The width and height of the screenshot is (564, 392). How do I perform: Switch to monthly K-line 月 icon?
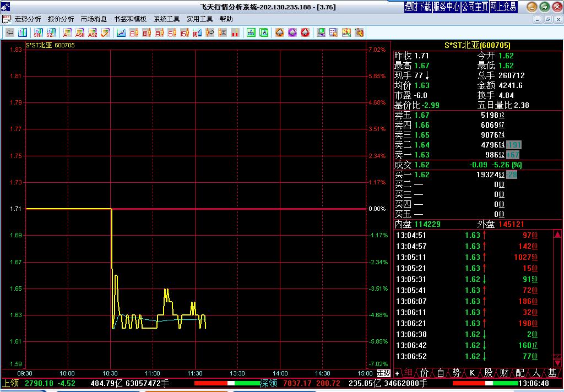pyautogui.click(x=159, y=32)
